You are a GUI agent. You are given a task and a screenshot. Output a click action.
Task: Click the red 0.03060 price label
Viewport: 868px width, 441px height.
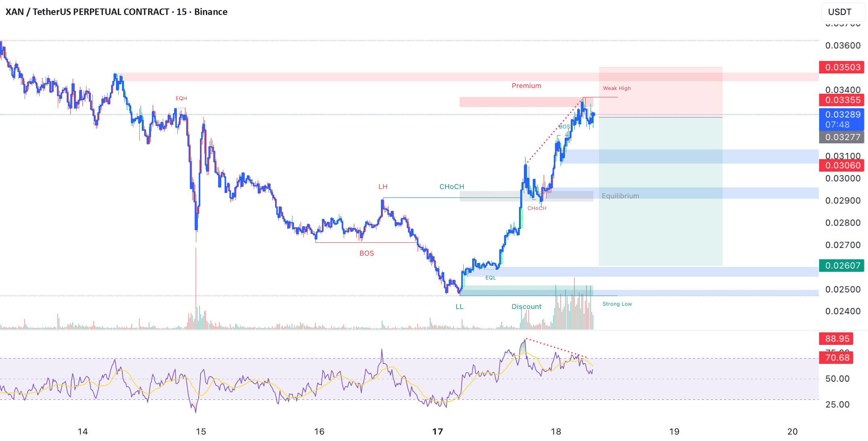pos(842,166)
